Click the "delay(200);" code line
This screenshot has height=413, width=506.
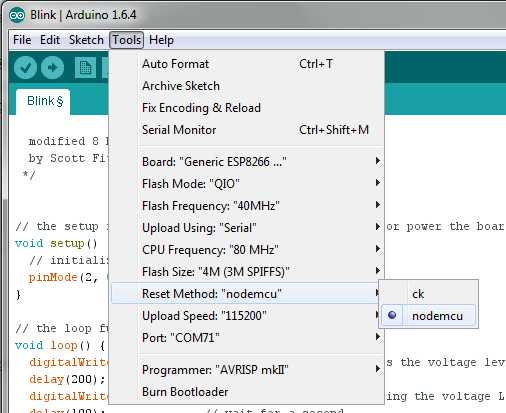pos(67,379)
